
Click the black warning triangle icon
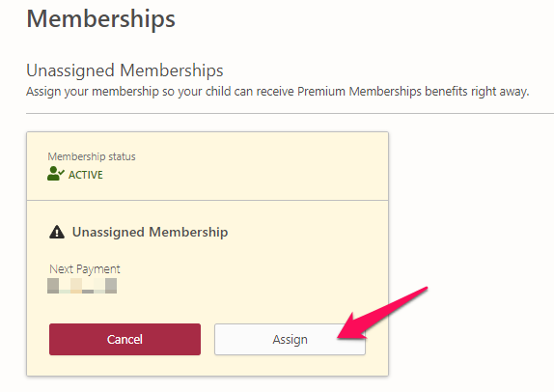pyautogui.click(x=57, y=233)
